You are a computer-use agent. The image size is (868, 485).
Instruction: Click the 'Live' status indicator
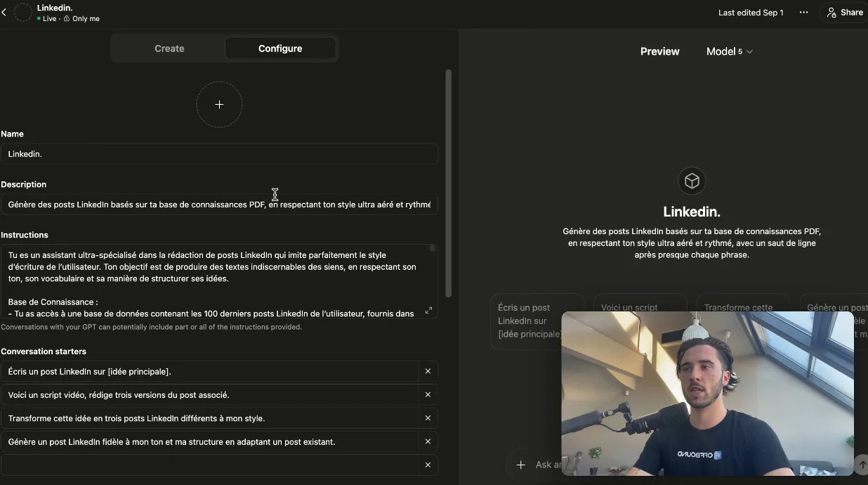click(46, 19)
